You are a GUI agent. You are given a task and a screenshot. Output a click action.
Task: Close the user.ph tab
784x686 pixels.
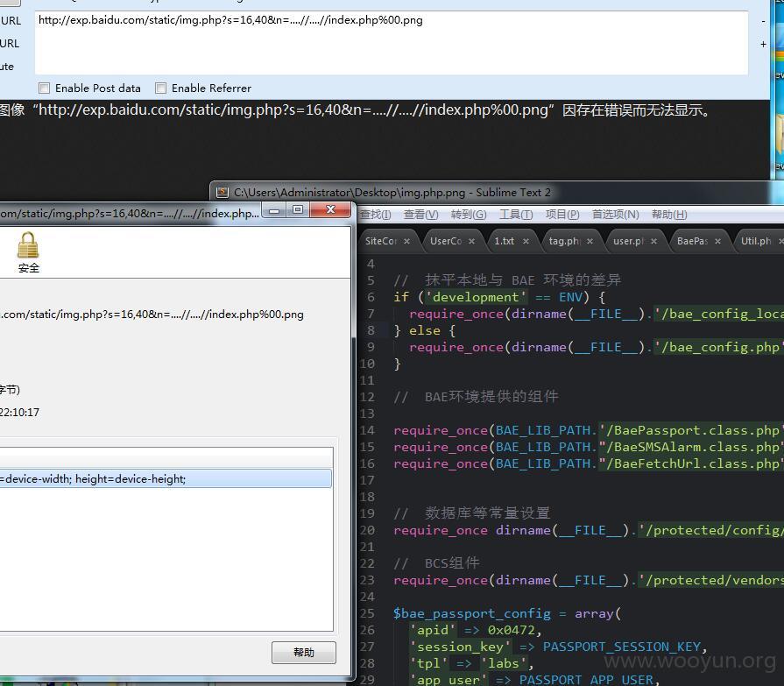click(x=654, y=242)
